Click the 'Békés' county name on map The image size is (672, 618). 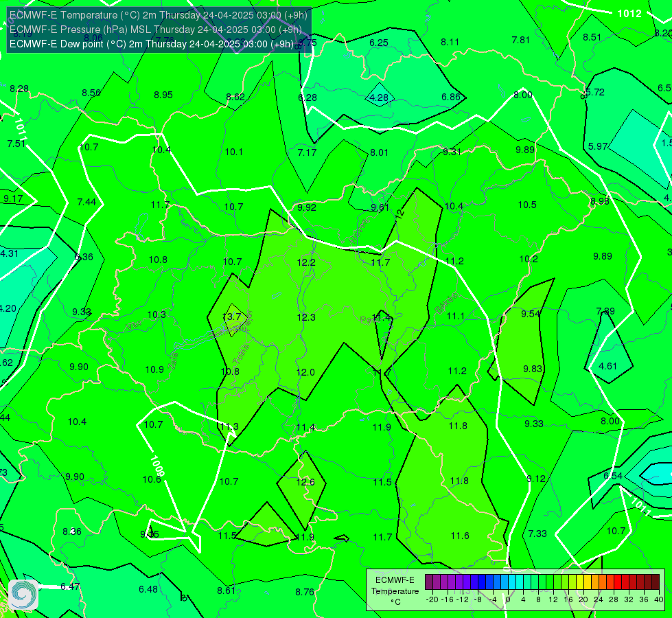pos(445,303)
